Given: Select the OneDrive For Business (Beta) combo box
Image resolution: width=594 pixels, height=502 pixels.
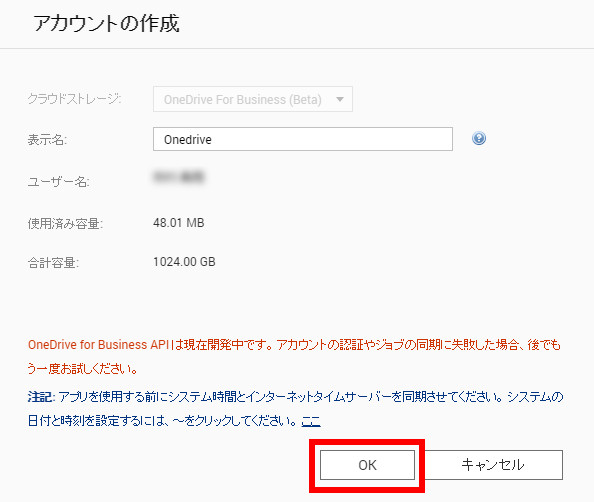Looking at the screenshot, I should coord(253,99).
